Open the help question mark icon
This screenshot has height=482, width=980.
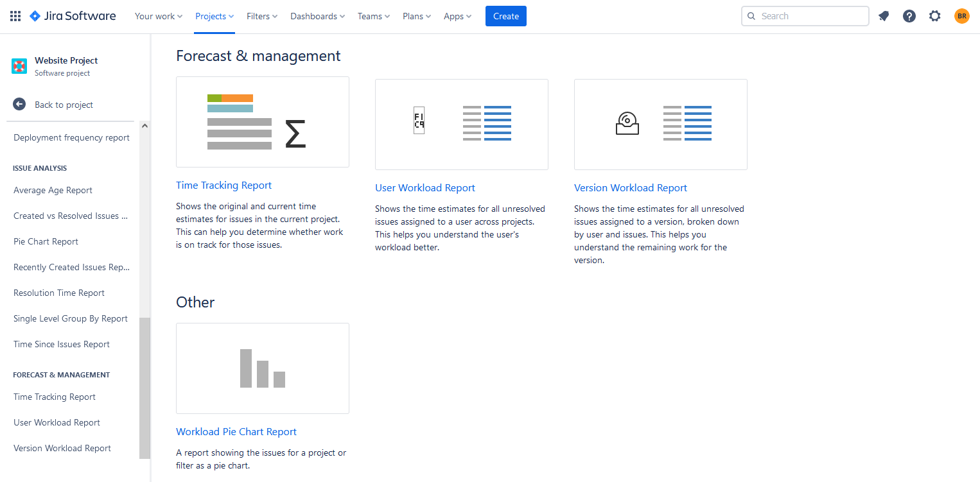(909, 16)
